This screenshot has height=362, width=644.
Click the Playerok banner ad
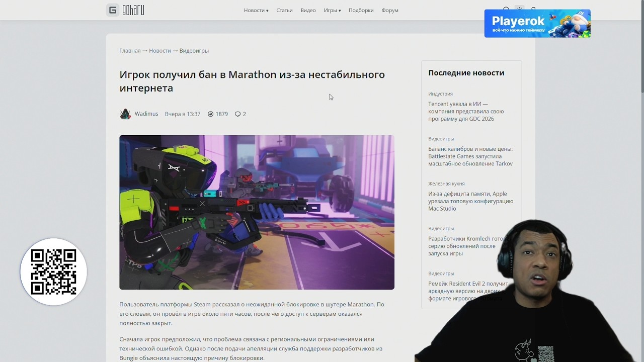537,23
